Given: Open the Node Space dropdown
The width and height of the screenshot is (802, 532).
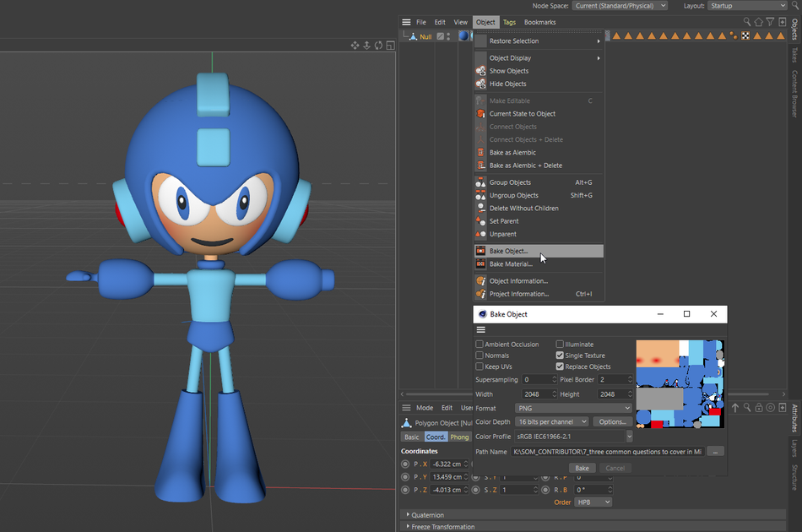Looking at the screenshot, I should click(620, 6).
